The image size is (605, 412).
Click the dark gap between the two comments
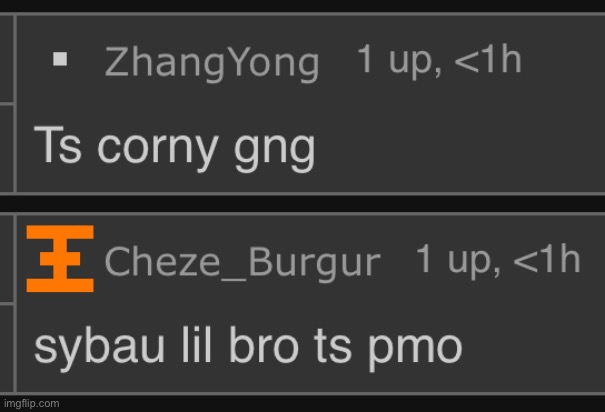click(x=302, y=204)
